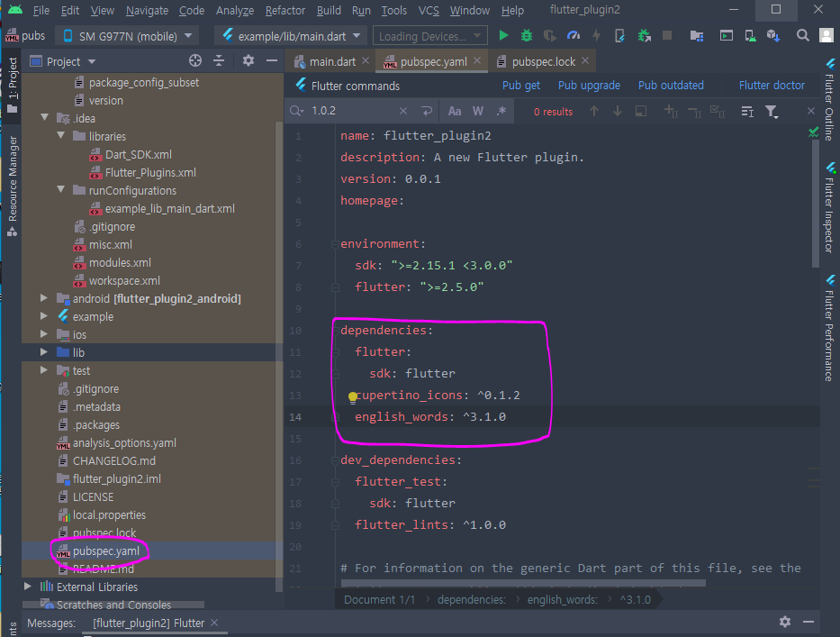Viewport: 840px width, 637px height.
Task: Open Project panel settings gear
Action: tap(248, 60)
